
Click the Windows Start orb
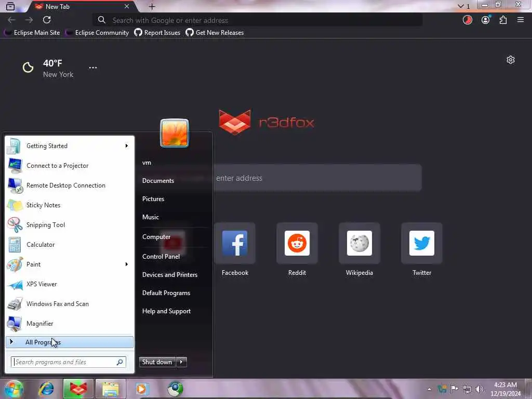click(x=14, y=389)
